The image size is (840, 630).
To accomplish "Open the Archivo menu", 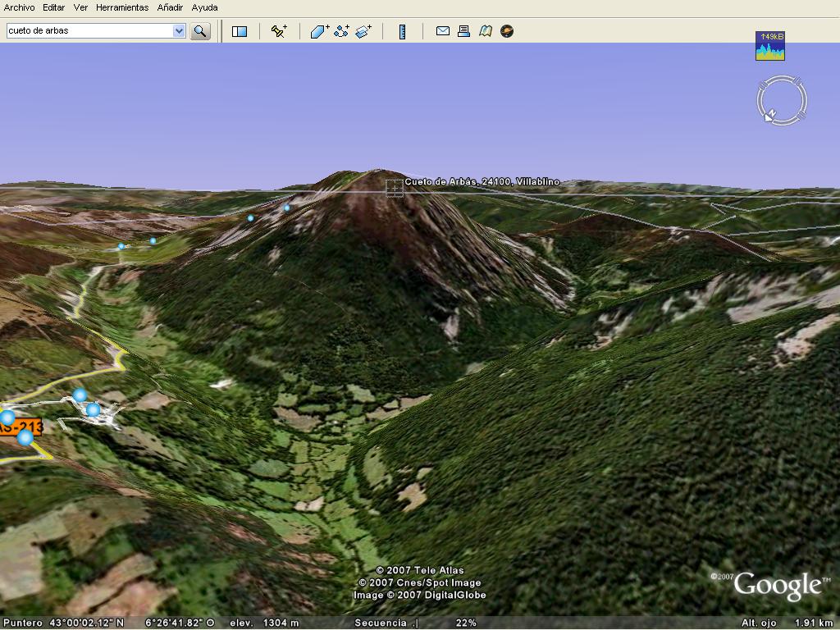I will coord(19,7).
